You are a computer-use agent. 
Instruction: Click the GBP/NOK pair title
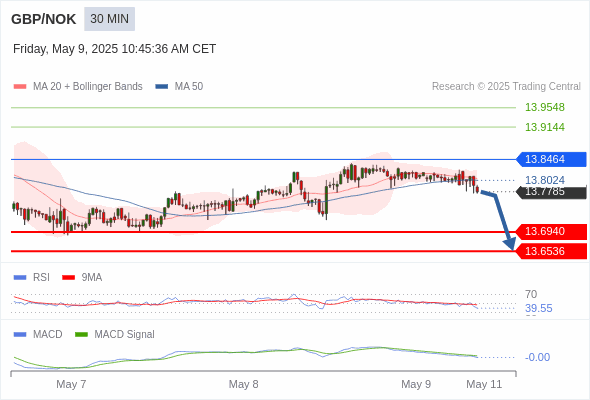[x=44, y=19]
